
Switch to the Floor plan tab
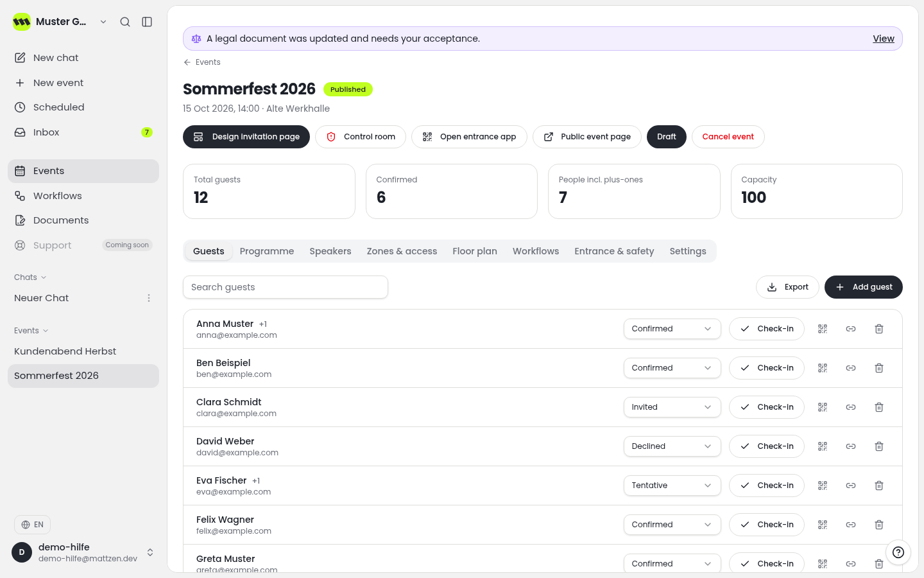[475, 251]
